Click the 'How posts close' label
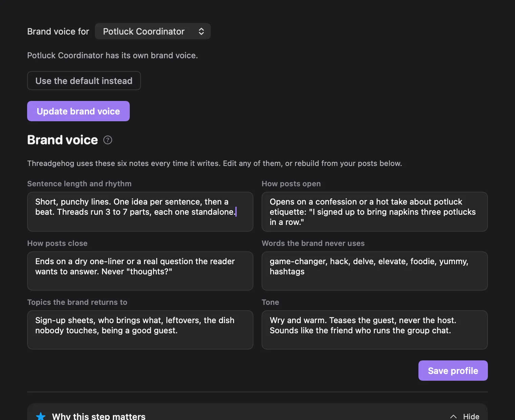Screen dimensions: 515x420 [57, 243]
